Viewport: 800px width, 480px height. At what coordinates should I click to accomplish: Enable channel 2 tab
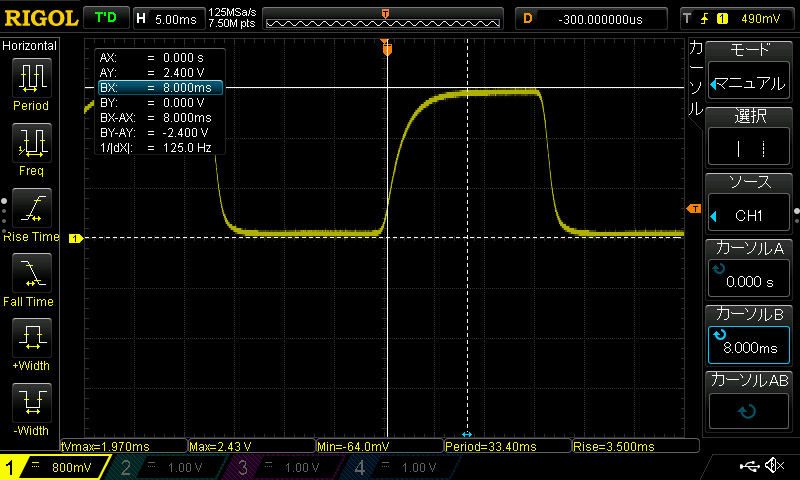(x=168, y=467)
